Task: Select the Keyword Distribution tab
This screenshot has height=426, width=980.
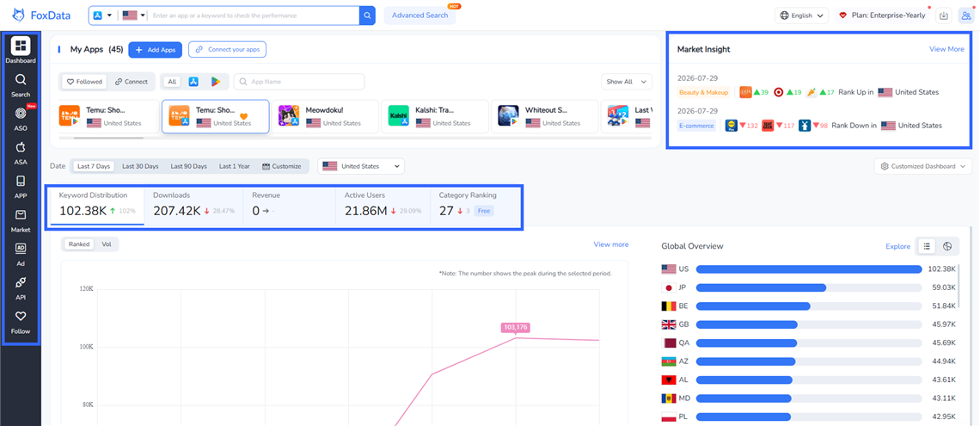Action: click(x=97, y=205)
